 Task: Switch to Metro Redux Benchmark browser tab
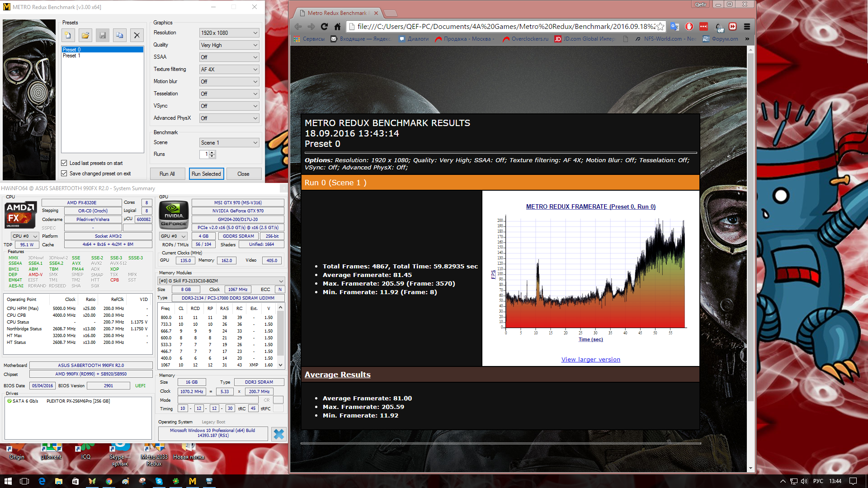pos(337,13)
